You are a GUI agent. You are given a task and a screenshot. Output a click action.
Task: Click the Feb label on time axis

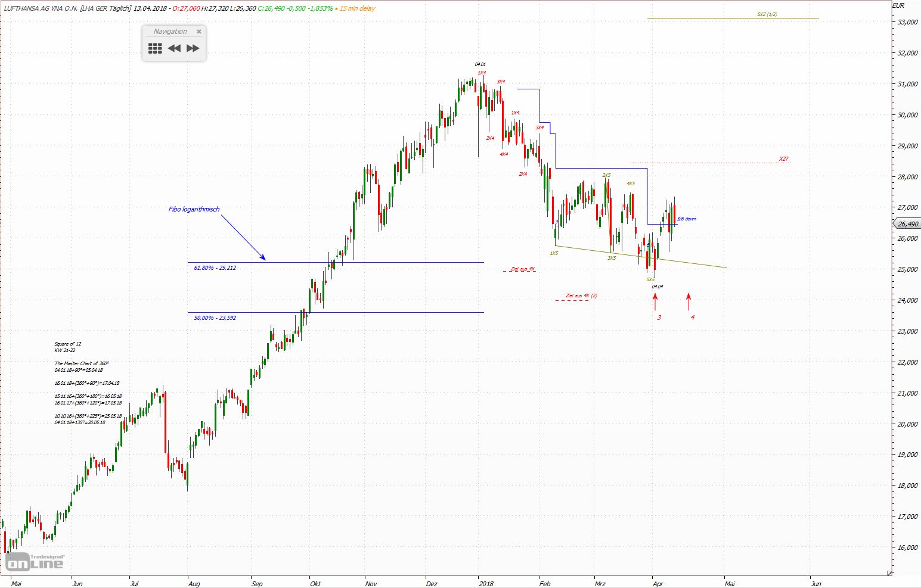tap(545, 583)
